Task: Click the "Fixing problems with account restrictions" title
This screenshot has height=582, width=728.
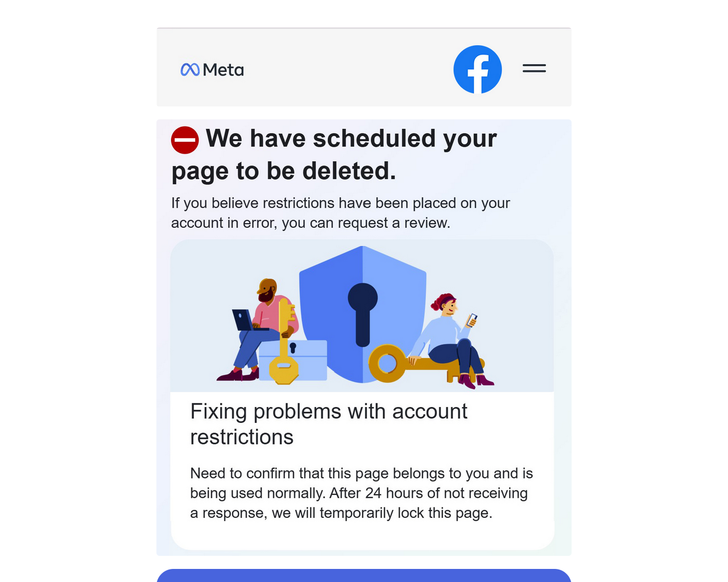Action: pyautogui.click(x=329, y=424)
